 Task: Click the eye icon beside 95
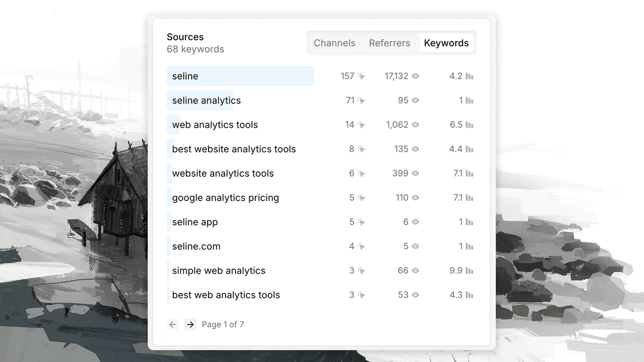pos(415,100)
